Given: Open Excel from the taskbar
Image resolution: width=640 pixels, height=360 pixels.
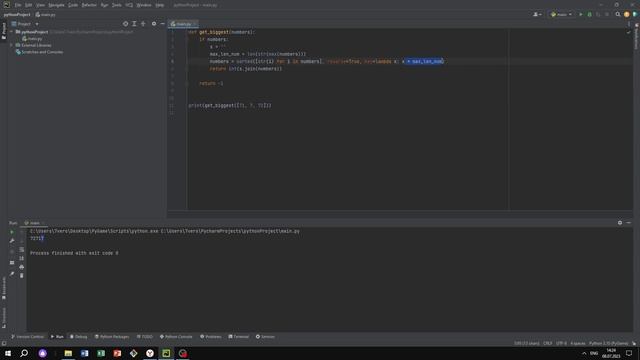Looking at the screenshot, I should [101, 353].
